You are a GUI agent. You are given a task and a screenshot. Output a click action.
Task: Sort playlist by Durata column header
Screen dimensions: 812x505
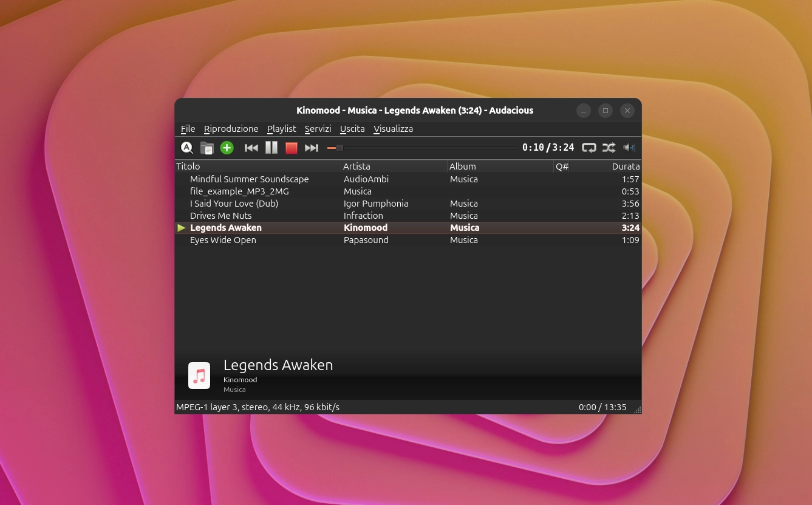[x=625, y=167]
